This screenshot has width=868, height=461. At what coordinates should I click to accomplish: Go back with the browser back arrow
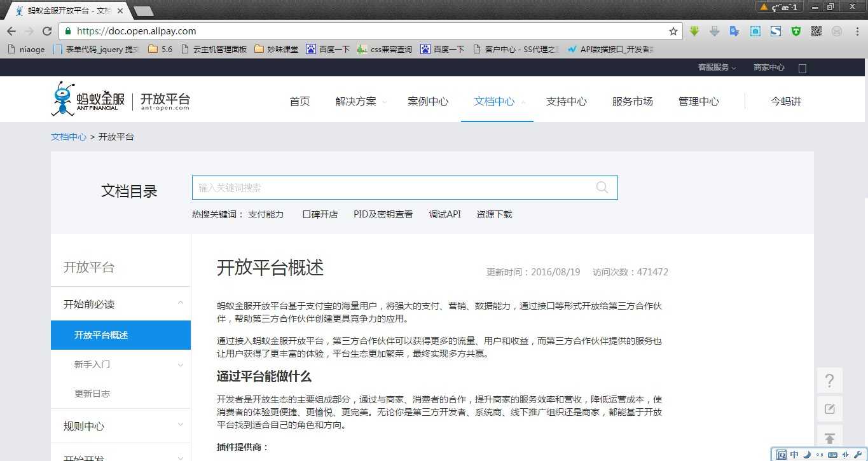(11, 31)
